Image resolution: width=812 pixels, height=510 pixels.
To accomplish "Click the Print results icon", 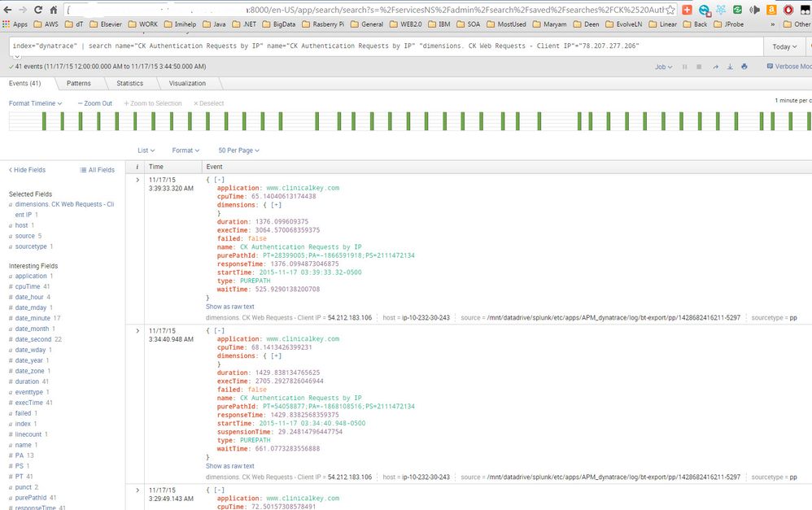I will (x=744, y=67).
